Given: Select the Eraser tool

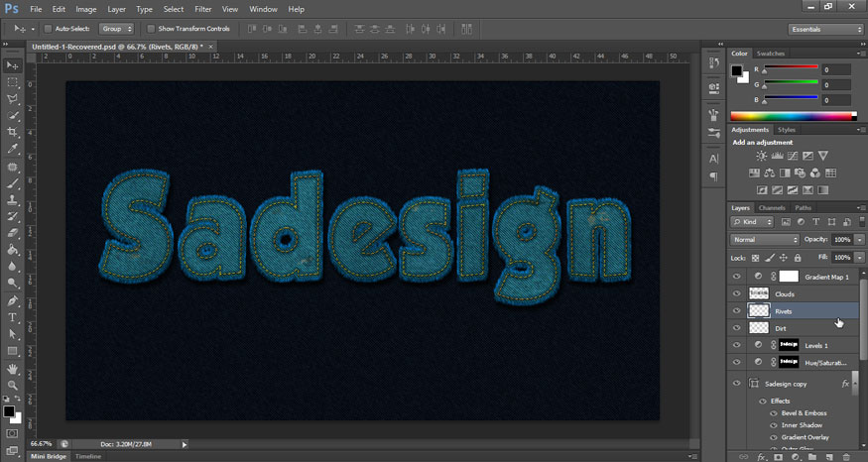Looking at the screenshot, I should pos(12,234).
